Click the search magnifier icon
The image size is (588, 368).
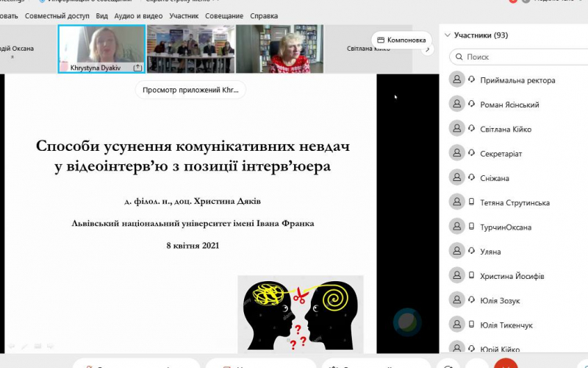click(459, 57)
